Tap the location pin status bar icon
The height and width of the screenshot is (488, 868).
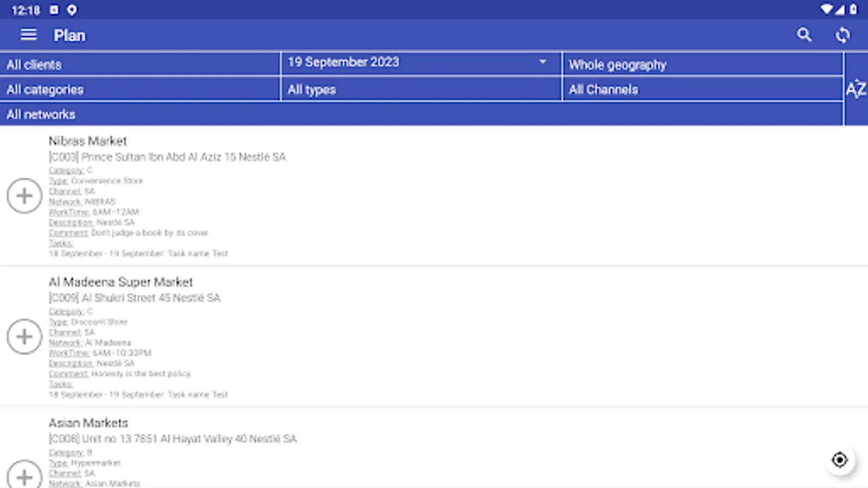coord(72,10)
